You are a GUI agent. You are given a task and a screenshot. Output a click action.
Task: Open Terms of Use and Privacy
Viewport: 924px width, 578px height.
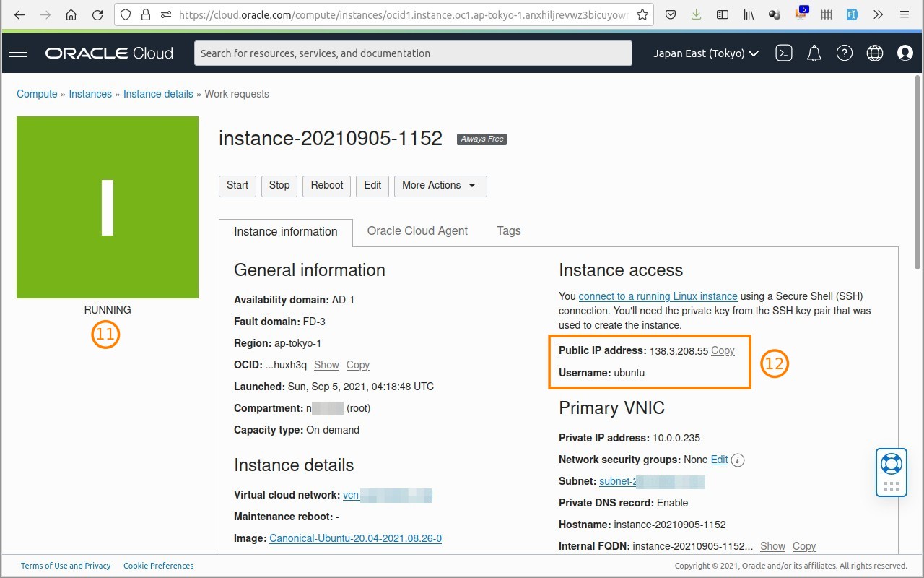click(x=66, y=566)
